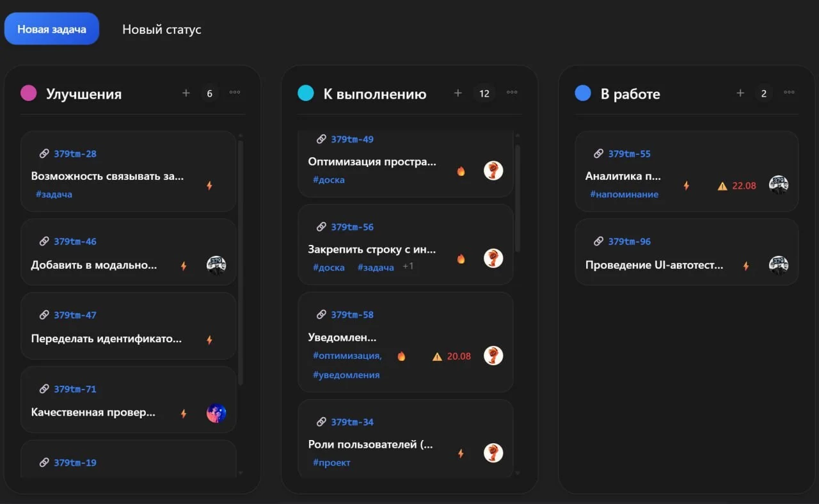Open task ID link 379tm-58

[352, 315]
